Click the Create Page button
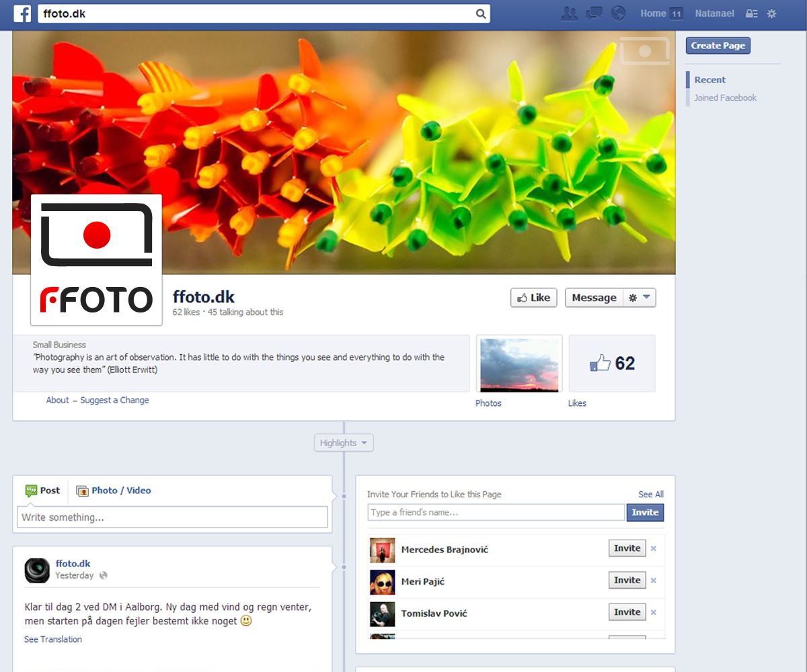 tap(718, 46)
